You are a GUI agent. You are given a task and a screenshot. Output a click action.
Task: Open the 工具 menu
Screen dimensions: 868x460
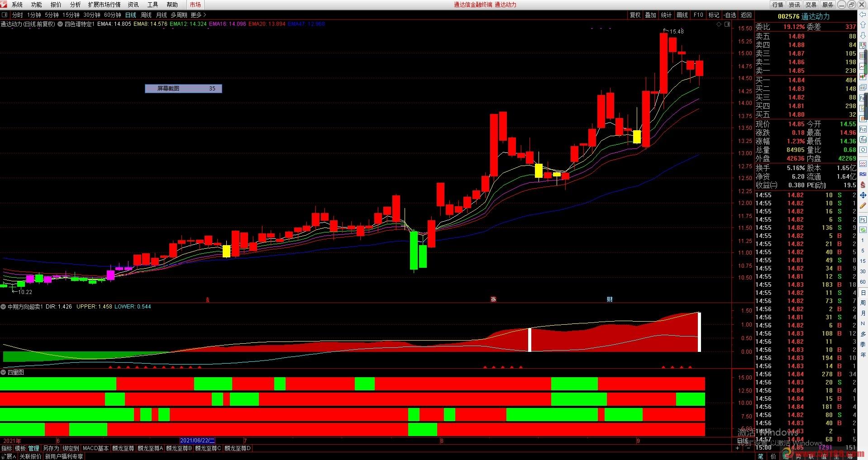[153, 5]
